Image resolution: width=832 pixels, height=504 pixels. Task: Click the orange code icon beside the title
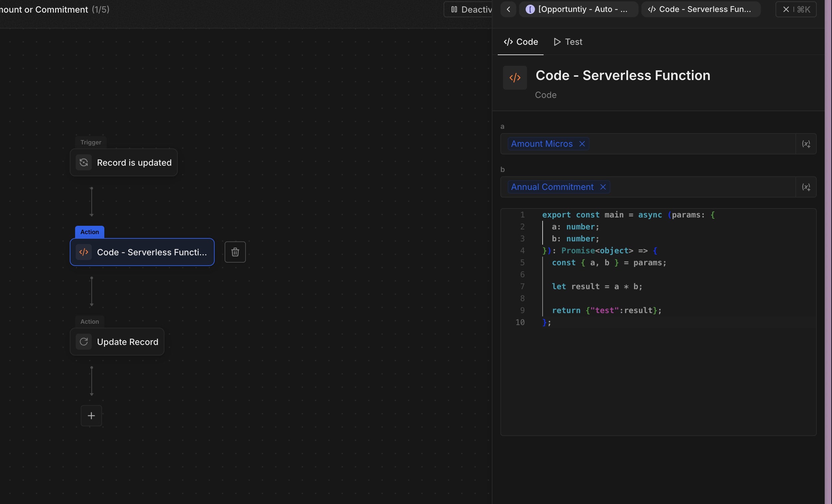(515, 78)
